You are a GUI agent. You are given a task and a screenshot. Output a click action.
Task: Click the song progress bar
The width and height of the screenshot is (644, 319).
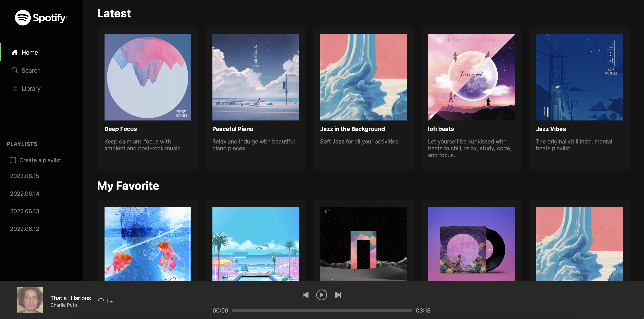pos(322,310)
